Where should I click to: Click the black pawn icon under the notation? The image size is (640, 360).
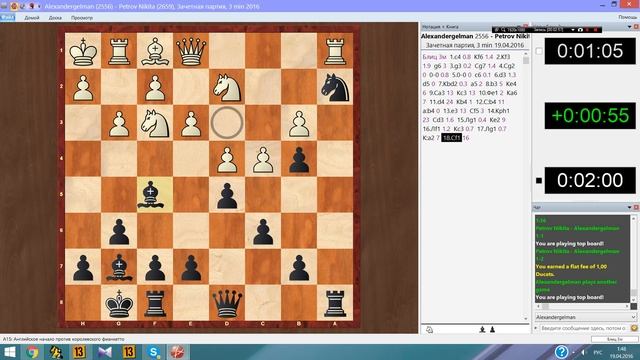click(492, 329)
